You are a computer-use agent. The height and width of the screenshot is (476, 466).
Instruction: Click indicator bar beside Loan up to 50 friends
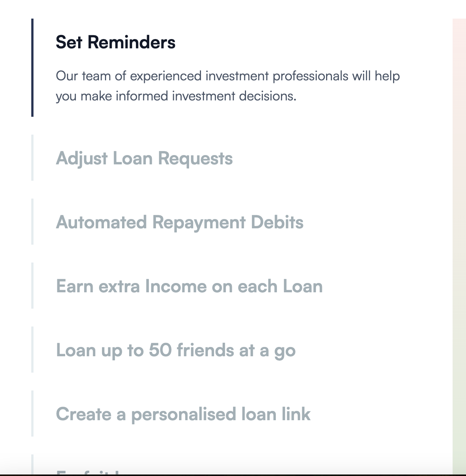(x=32, y=350)
